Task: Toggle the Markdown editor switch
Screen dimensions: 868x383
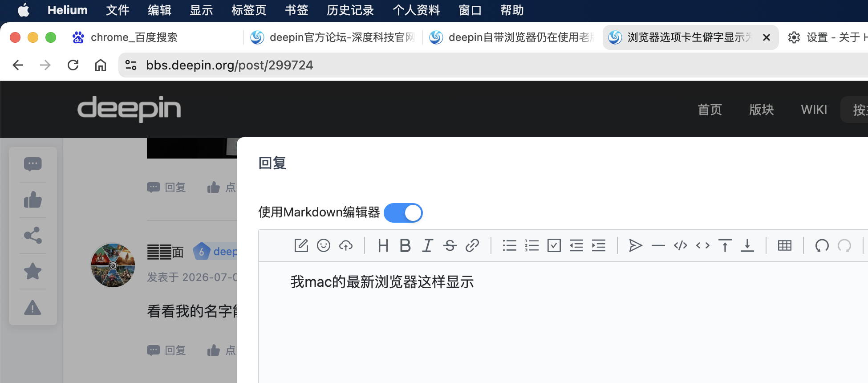Action: tap(403, 213)
